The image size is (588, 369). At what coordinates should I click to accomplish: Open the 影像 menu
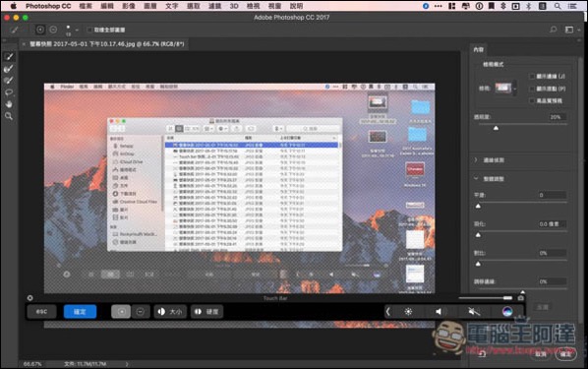(129, 6)
